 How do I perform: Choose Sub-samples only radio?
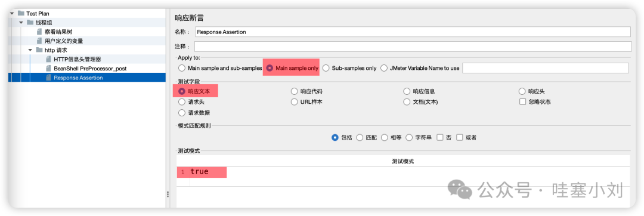[x=326, y=68]
